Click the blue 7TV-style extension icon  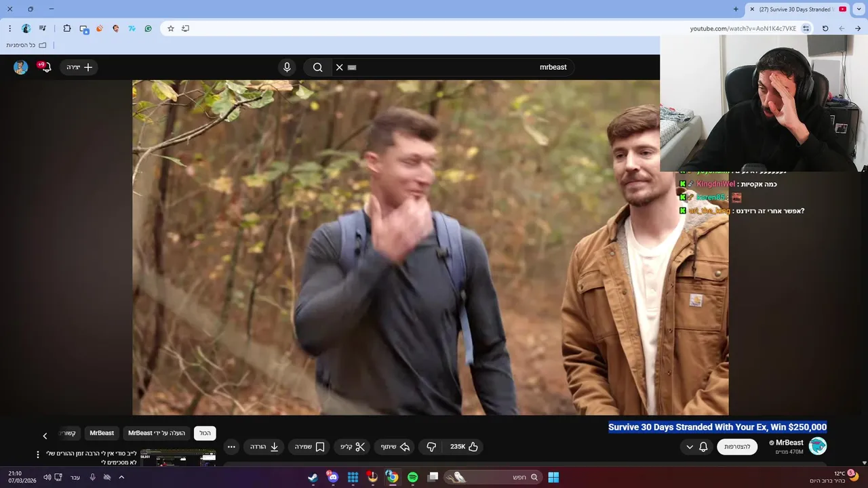pyautogui.click(x=132, y=28)
